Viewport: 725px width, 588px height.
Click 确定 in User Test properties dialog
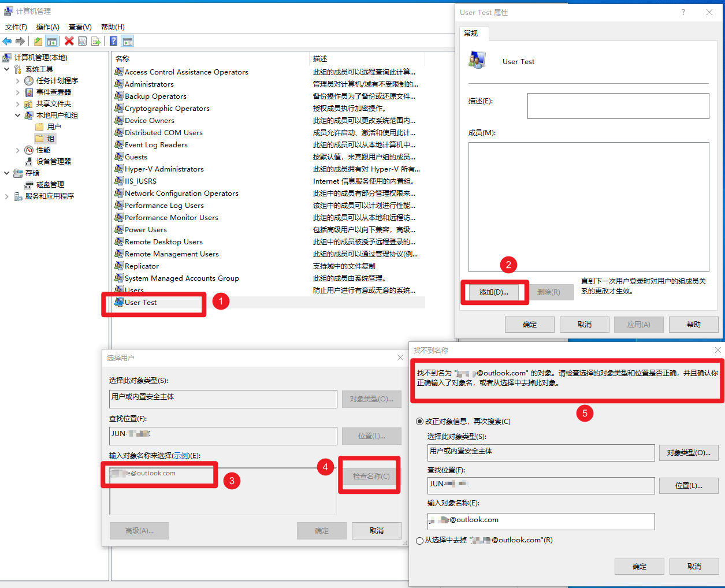click(530, 325)
